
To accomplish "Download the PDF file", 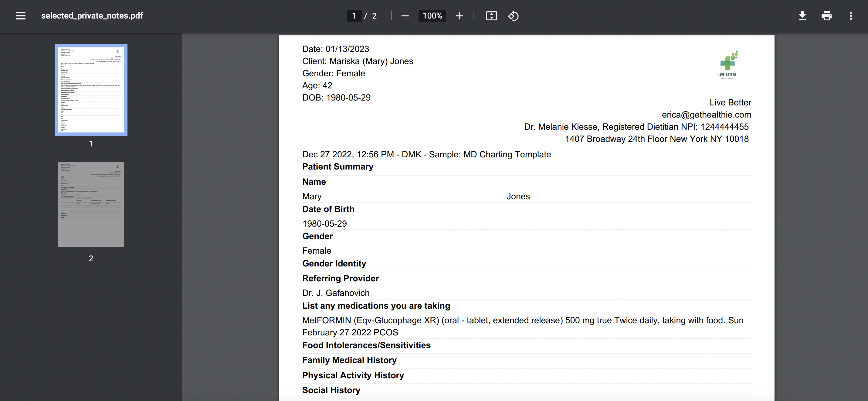I will point(802,16).
